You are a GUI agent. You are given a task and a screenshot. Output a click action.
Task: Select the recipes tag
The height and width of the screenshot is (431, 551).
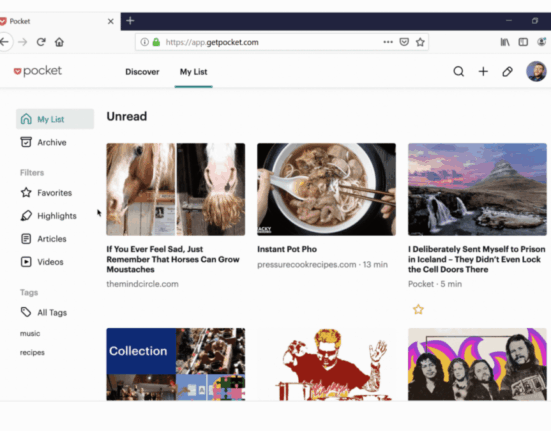click(x=32, y=352)
